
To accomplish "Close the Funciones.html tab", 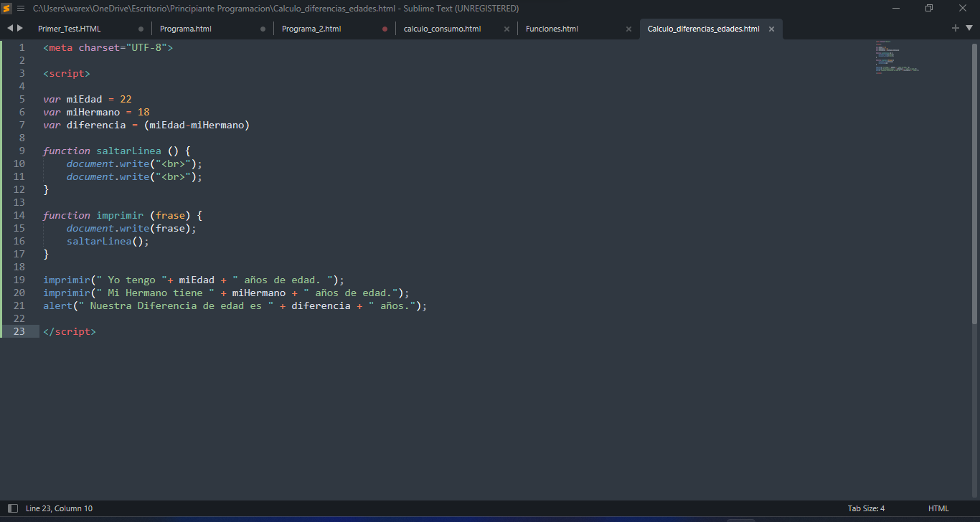I will pyautogui.click(x=628, y=29).
